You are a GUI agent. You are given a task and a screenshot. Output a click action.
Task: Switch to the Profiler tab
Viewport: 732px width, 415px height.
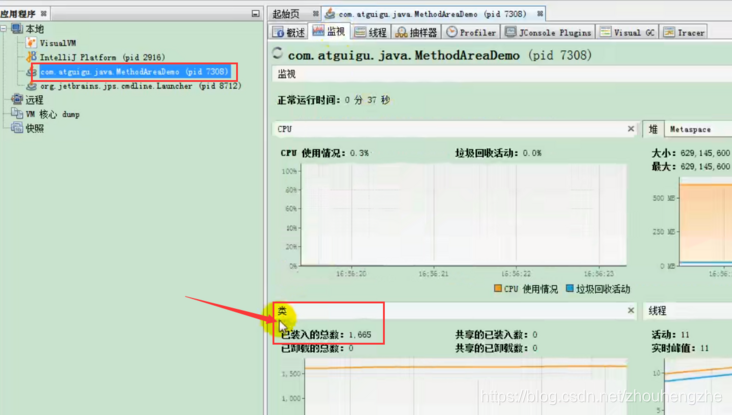pyautogui.click(x=471, y=32)
